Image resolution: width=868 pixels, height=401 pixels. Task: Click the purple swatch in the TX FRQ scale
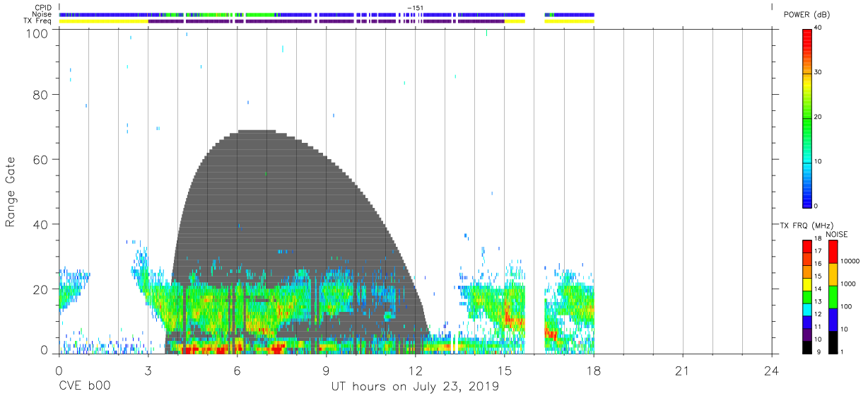[x=807, y=334]
